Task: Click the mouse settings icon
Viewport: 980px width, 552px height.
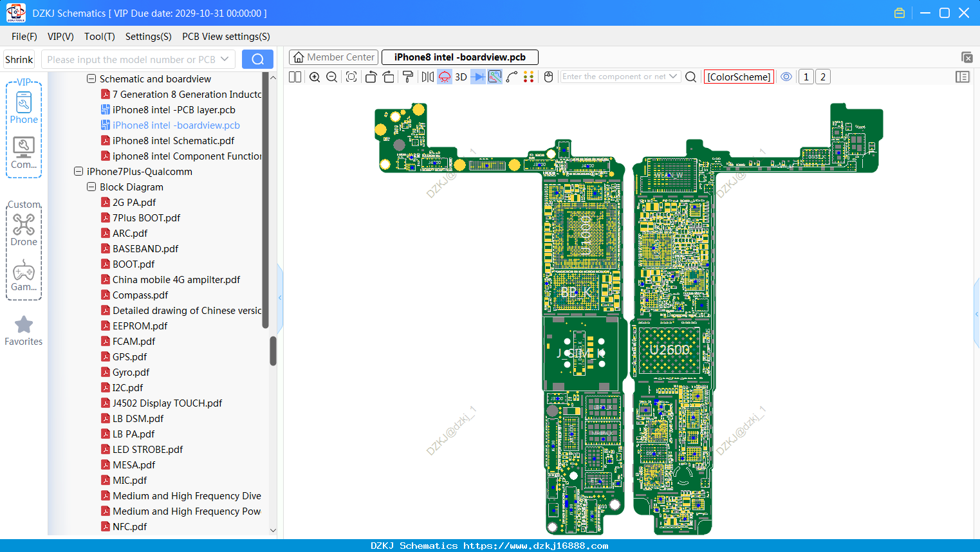Action: pos(548,77)
